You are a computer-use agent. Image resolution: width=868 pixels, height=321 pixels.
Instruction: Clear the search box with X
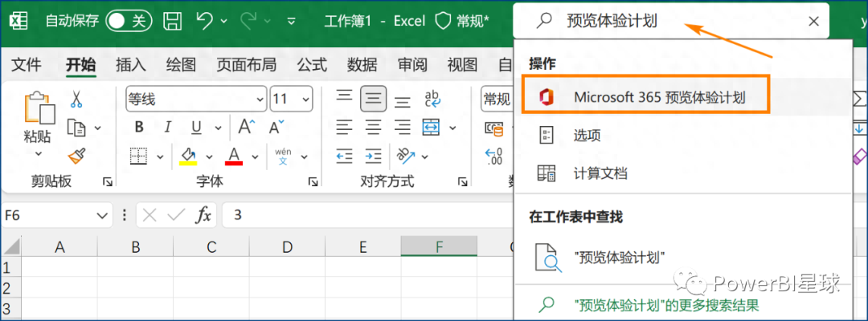813,22
